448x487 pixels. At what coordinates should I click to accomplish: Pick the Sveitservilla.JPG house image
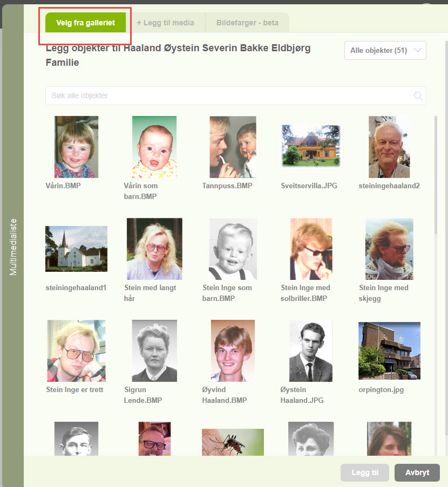click(311, 146)
